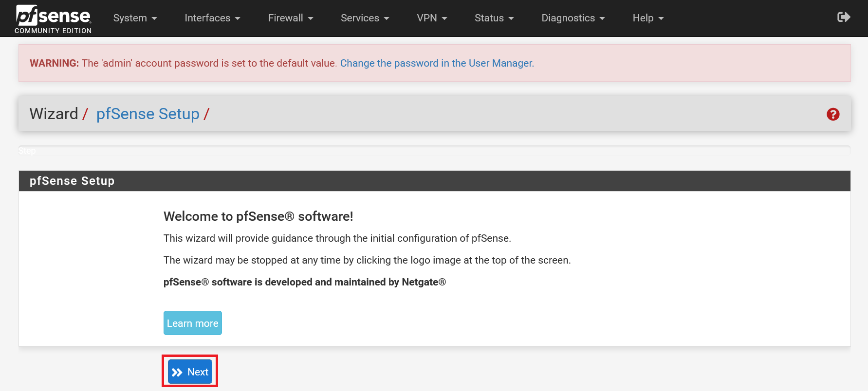868x391 pixels.
Task: Expand the Interfaces menu
Action: [212, 18]
